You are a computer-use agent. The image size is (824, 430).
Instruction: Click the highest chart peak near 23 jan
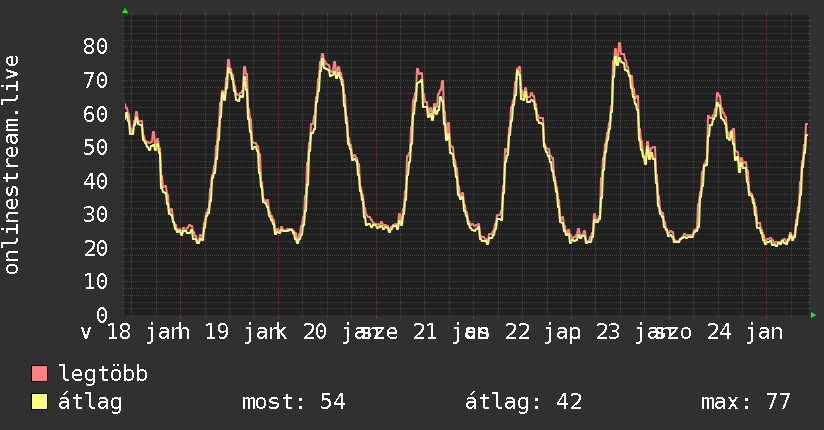click(x=620, y=44)
